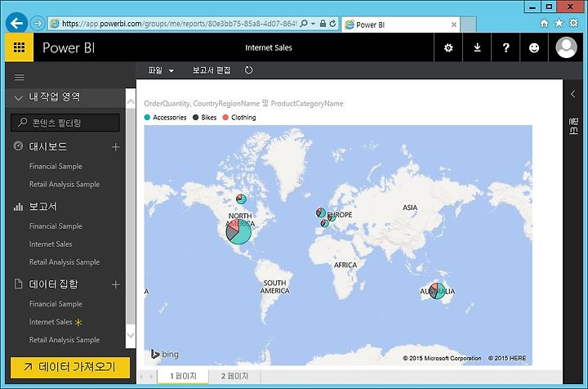Image resolution: width=588 pixels, height=389 pixels.
Task: Open browser favorites star icon
Action: click(559, 23)
